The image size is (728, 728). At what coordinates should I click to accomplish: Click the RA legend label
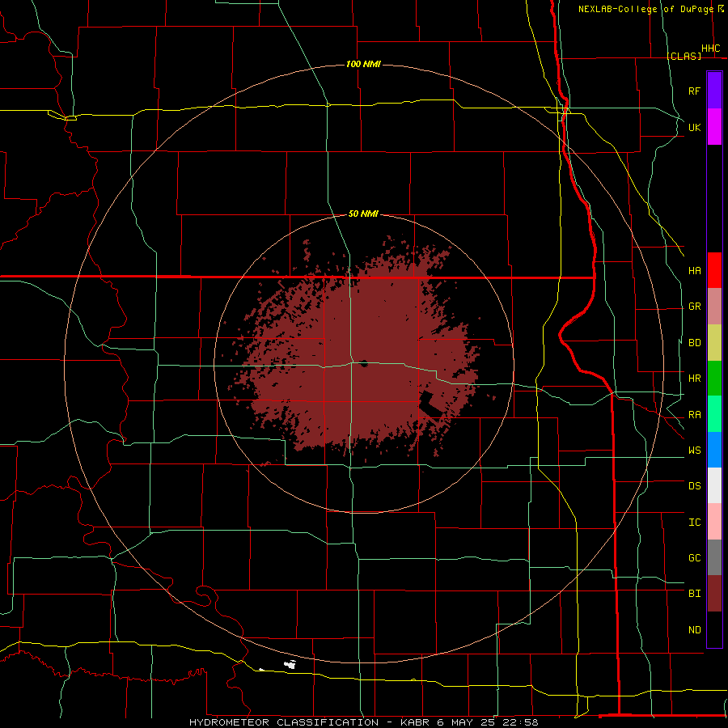point(694,415)
